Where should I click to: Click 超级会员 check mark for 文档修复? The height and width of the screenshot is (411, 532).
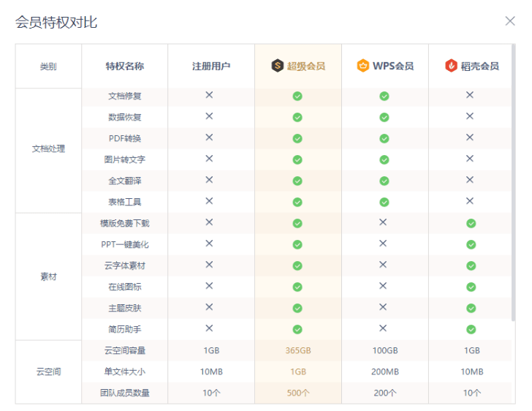tap(297, 96)
